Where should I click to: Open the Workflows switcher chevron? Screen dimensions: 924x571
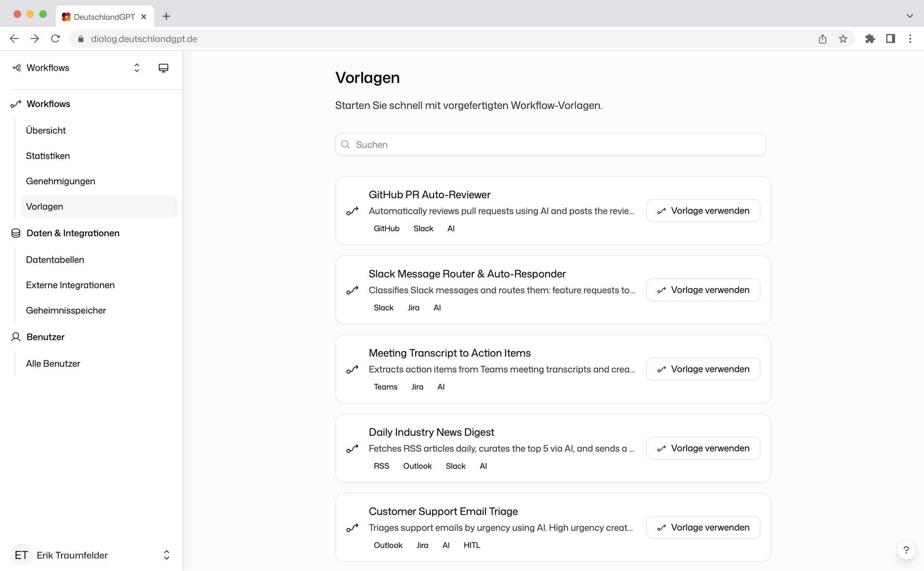(x=137, y=68)
